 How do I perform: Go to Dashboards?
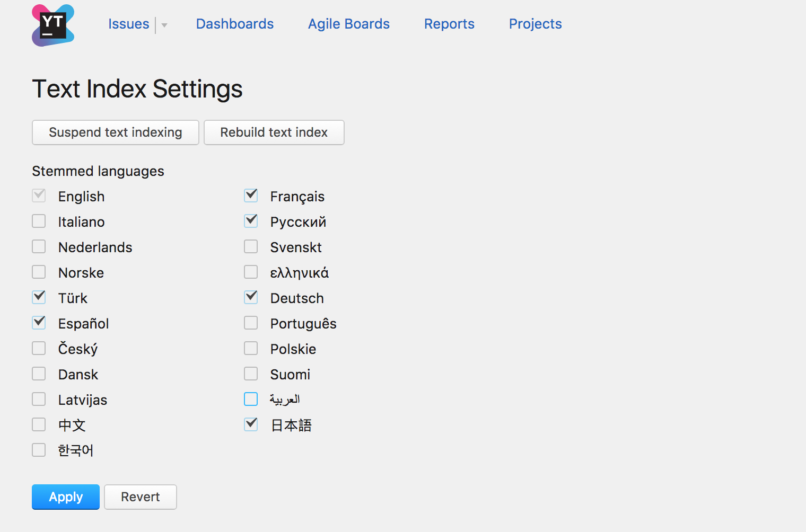tap(235, 24)
